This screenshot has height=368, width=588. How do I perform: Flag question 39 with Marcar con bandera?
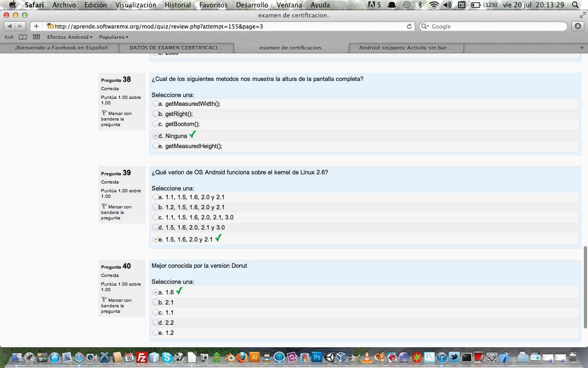tap(116, 212)
